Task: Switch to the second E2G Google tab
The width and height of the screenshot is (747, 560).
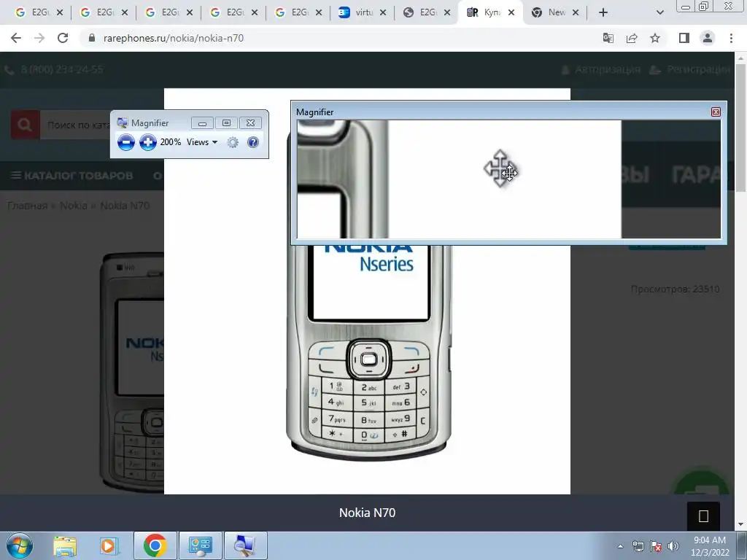Action: [x=103, y=13]
